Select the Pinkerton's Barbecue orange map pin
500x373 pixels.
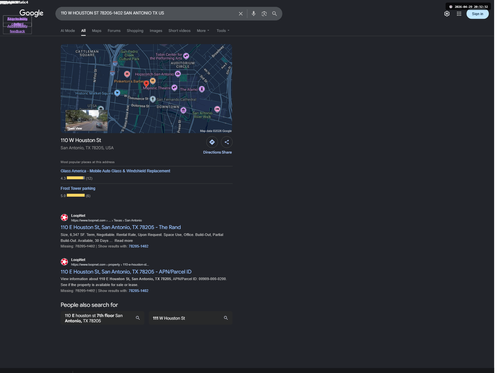point(153,81)
